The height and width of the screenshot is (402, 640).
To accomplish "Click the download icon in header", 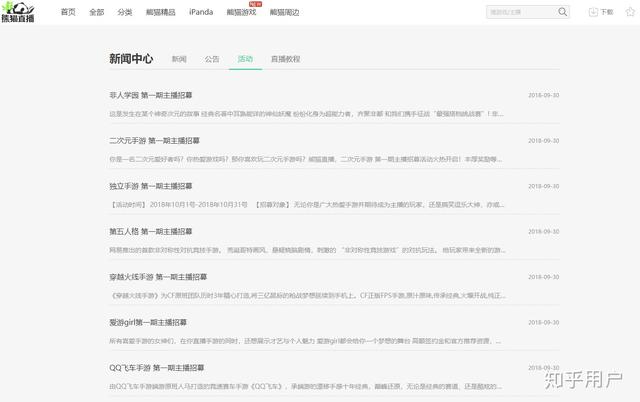I will 593,12.
